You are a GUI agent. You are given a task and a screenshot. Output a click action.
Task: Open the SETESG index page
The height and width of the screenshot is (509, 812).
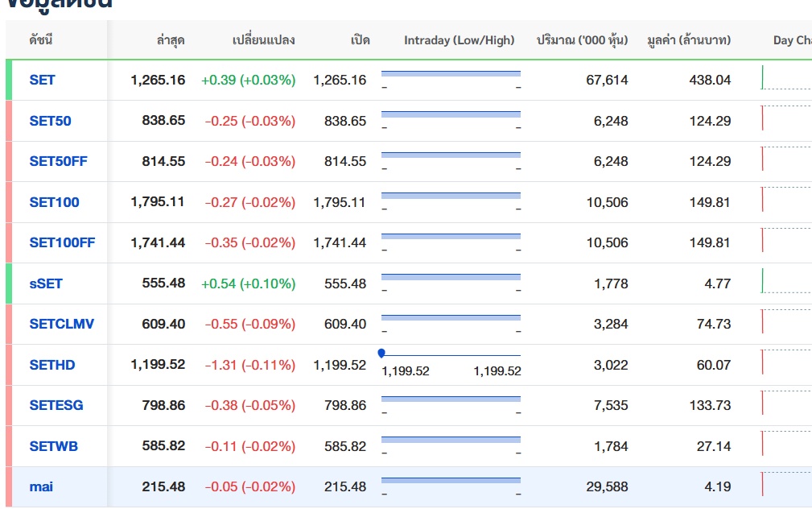click(56, 405)
